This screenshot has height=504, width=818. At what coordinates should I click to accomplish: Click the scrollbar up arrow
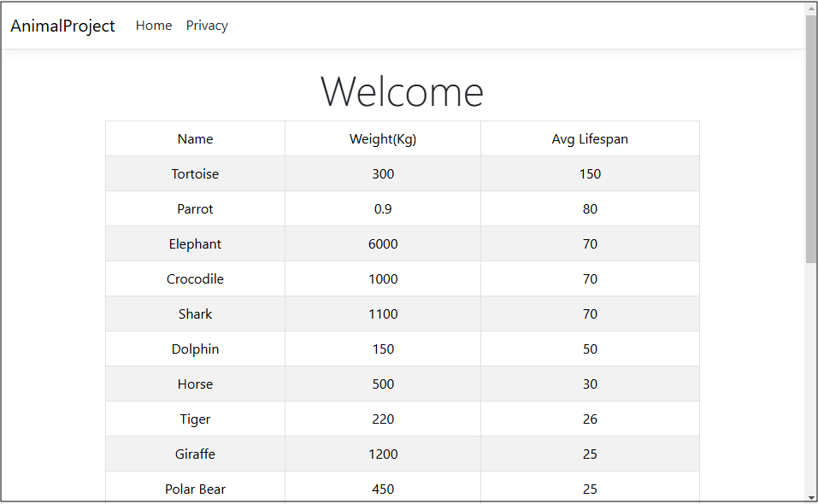coord(810,8)
